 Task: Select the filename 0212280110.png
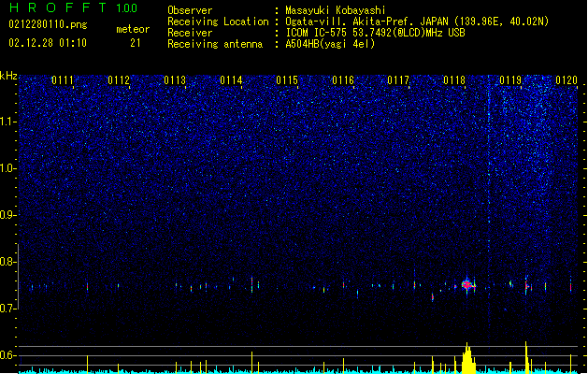[48, 24]
